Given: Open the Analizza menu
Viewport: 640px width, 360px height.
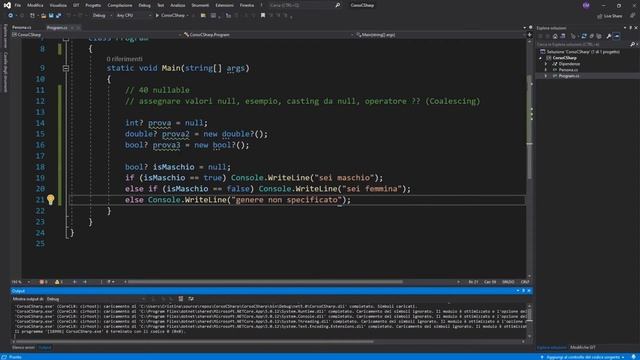Looking at the screenshot, I should tap(178, 5).
